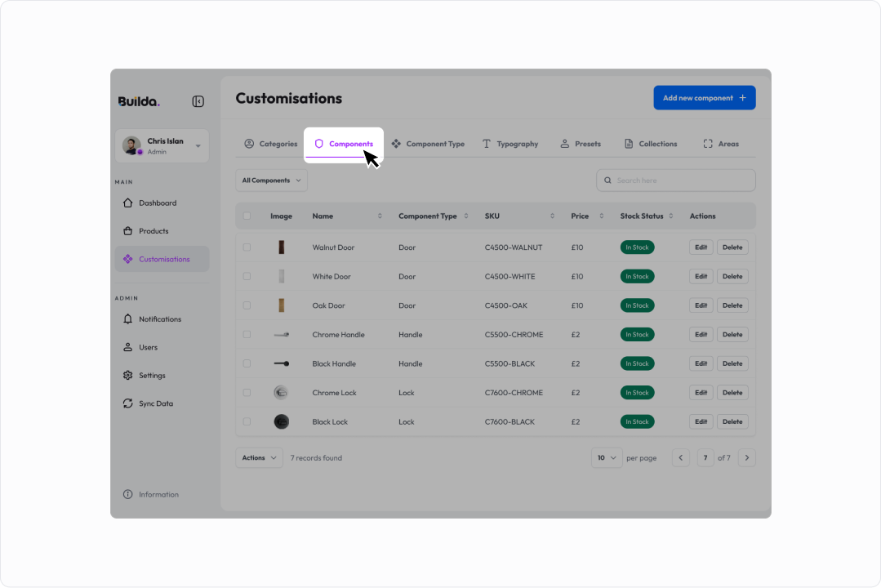Sort table by Name column arrows

380,216
